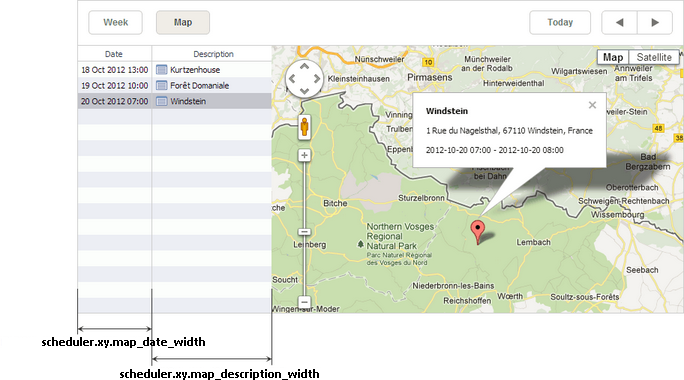This screenshot has height=380, width=684.
Task: Select the Map view tab
Action: tap(183, 22)
